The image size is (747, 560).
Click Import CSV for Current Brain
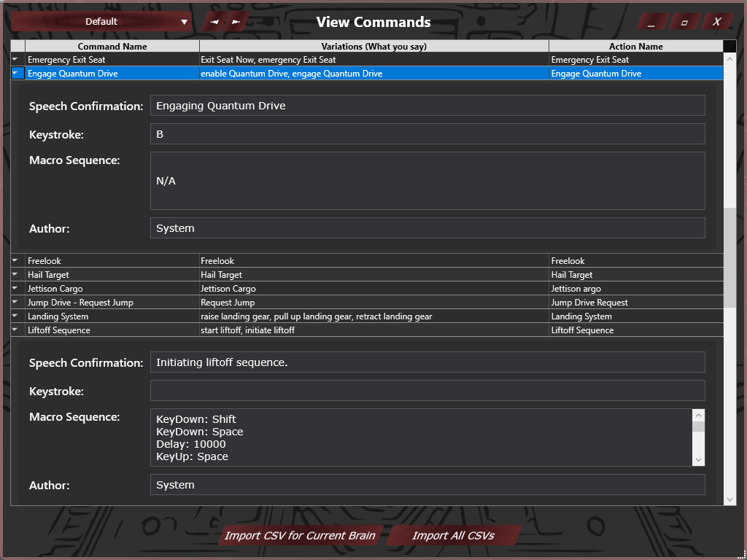pyautogui.click(x=300, y=536)
